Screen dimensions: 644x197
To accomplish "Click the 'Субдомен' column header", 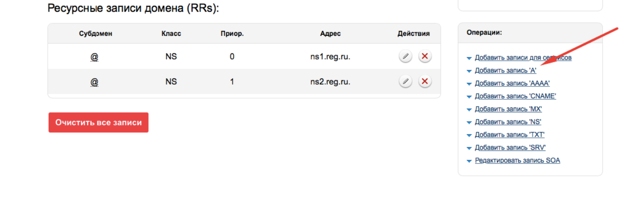I will point(96,34).
